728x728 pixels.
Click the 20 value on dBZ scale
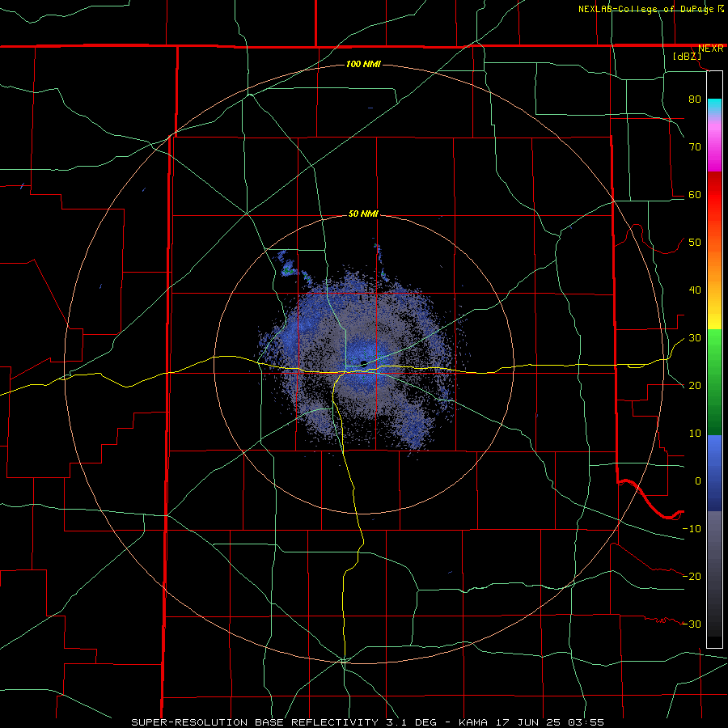click(x=695, y=385)
